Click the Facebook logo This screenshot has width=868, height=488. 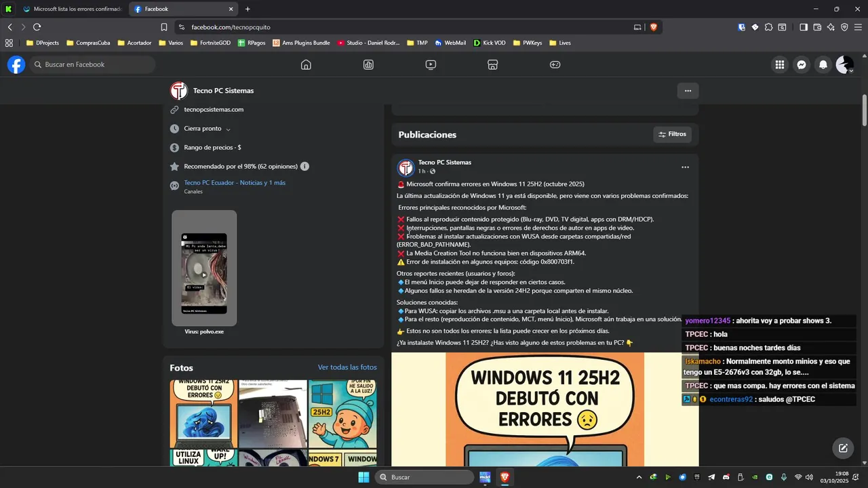(x=16, y=64)
